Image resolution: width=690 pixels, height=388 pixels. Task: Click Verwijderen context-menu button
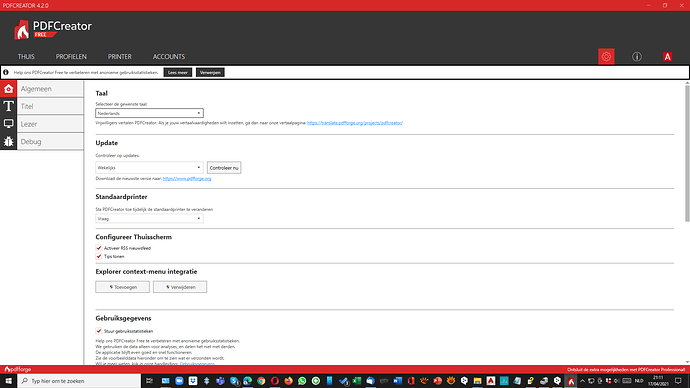pyautogui.click(x=180, y=287)
